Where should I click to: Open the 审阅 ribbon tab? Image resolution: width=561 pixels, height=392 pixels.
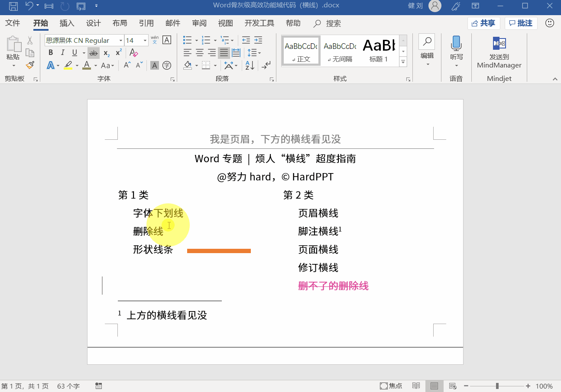[199, 23]
